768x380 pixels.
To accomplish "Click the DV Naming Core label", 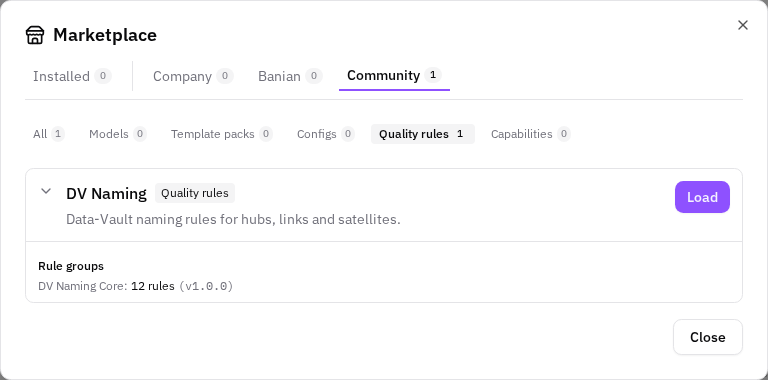I will 83,286.
